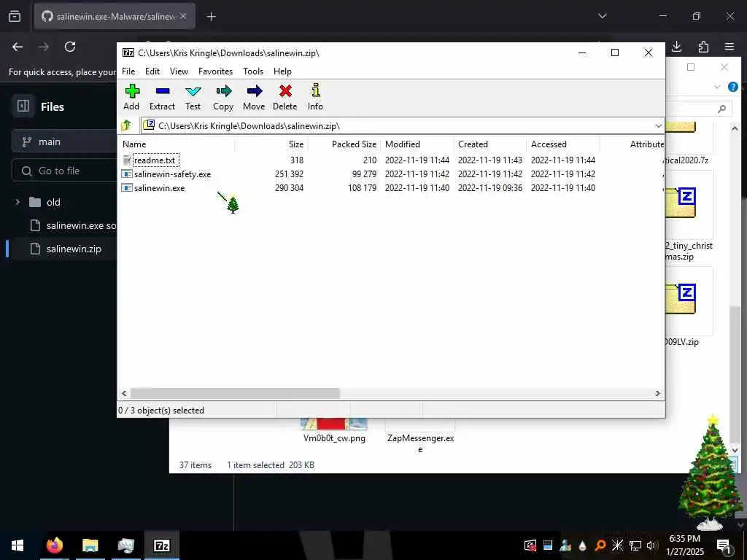The width and height of the screenshot is (747, 560).
Task: Expand the address path dropdown in 7-Zip
Action: 659,125
